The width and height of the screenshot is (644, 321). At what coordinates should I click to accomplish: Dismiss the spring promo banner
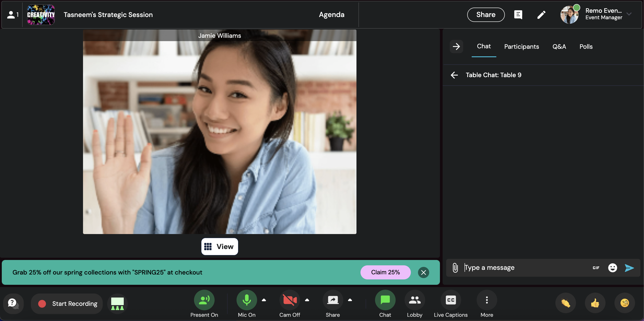click(424, 272)
